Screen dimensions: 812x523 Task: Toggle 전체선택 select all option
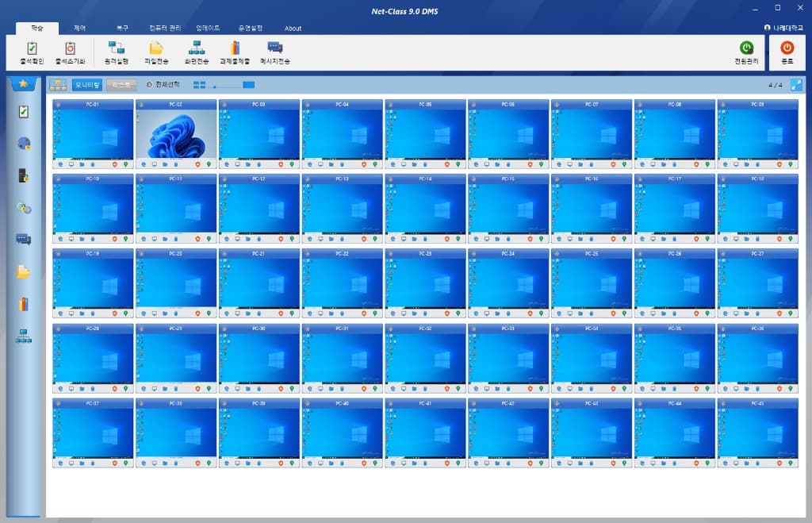pyautogui.click(x=163, y=84)
